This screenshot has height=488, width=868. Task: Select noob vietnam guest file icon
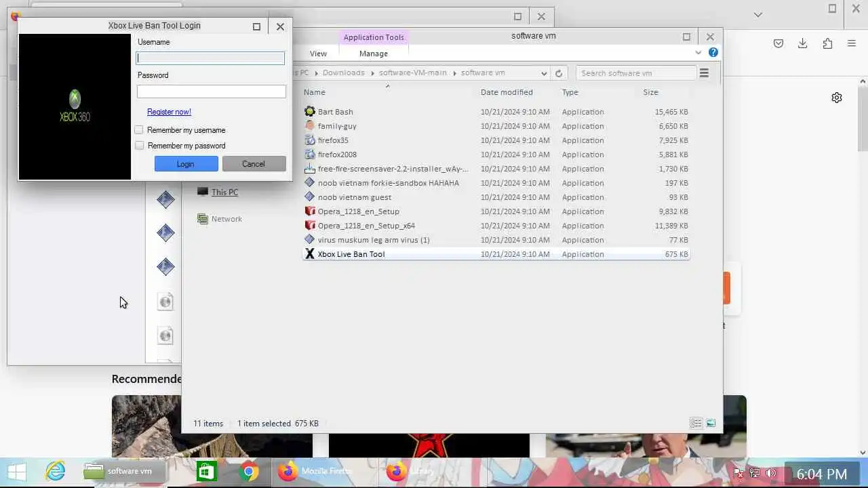(x=310, y=197)
